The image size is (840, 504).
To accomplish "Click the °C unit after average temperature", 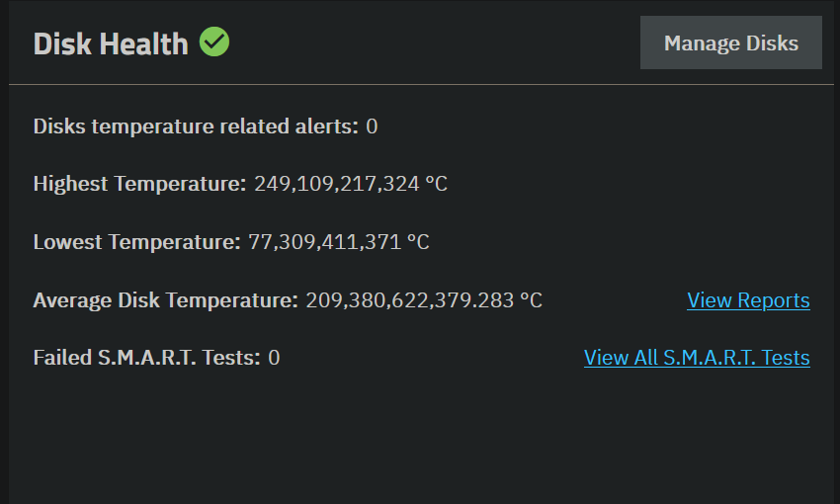I will pos(531,300).
